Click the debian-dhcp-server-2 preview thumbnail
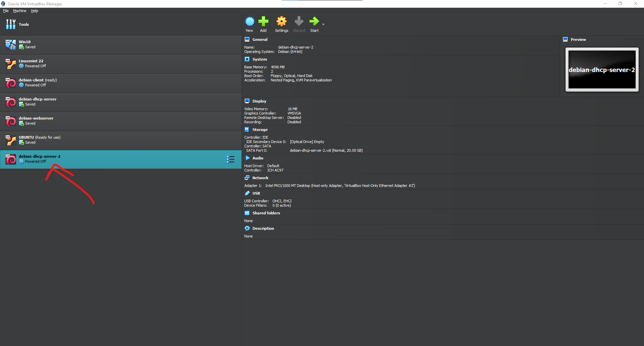The image size is (644, 346). [602, 70]
